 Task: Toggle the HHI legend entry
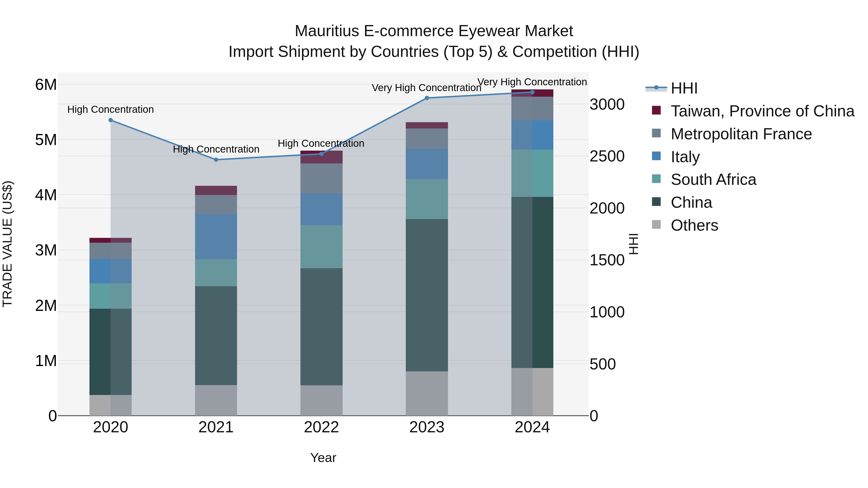point(671,88)
